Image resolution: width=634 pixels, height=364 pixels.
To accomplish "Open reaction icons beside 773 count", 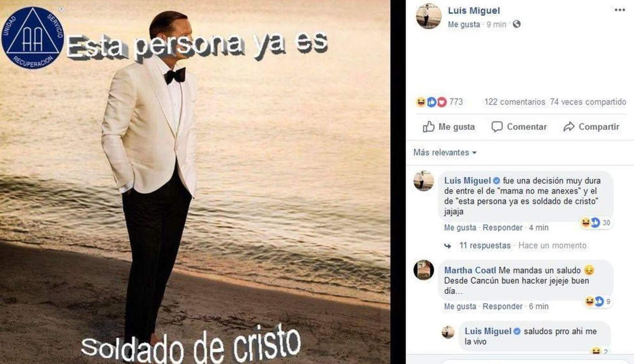I will coord(431,102).
